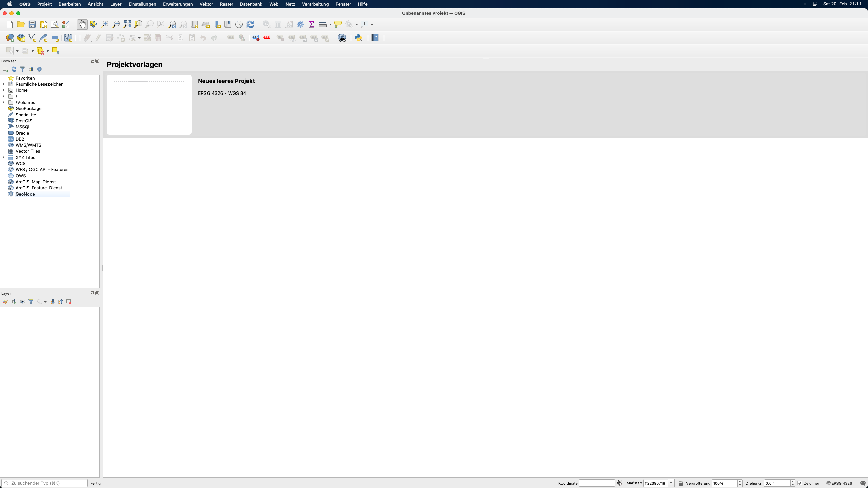Click the Zoom Out magnifier tool
Screen dimensions: 868x488
(116, 24)
